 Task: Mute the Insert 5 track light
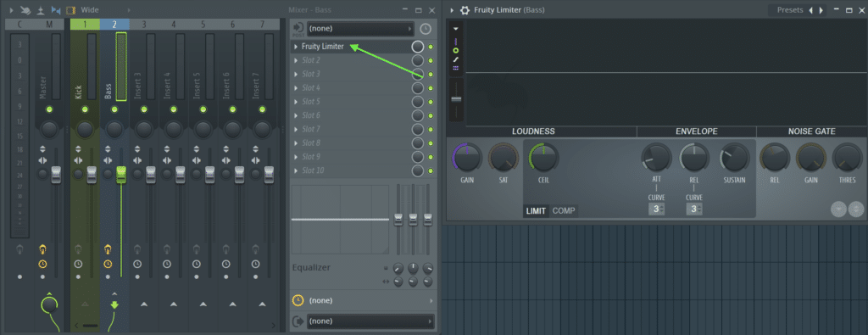(203, 109)
